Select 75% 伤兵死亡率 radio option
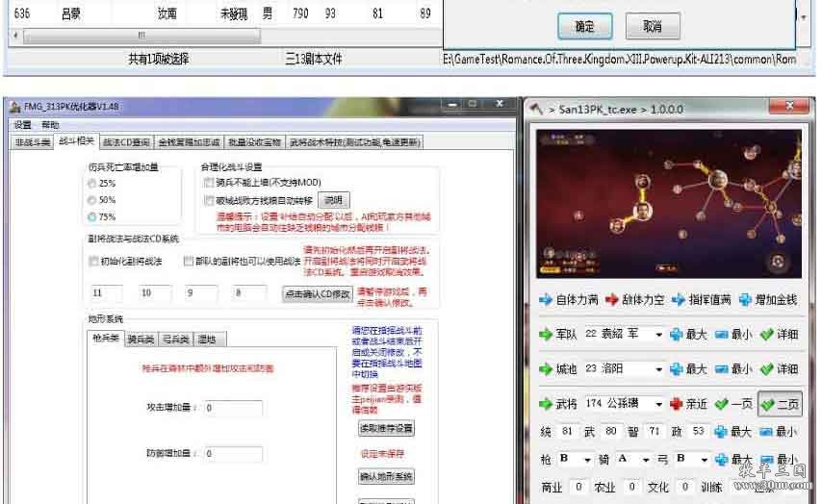822x504 pixels. click(x=92, y=217)
